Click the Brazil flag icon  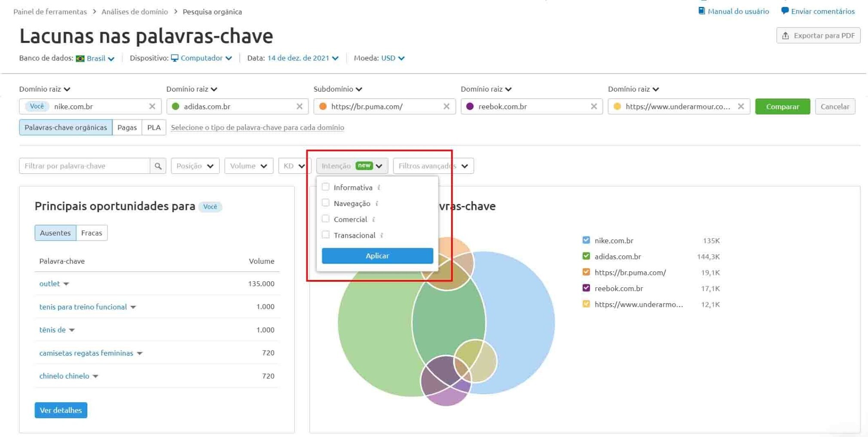pyautogui.click(x=80, y=58)
